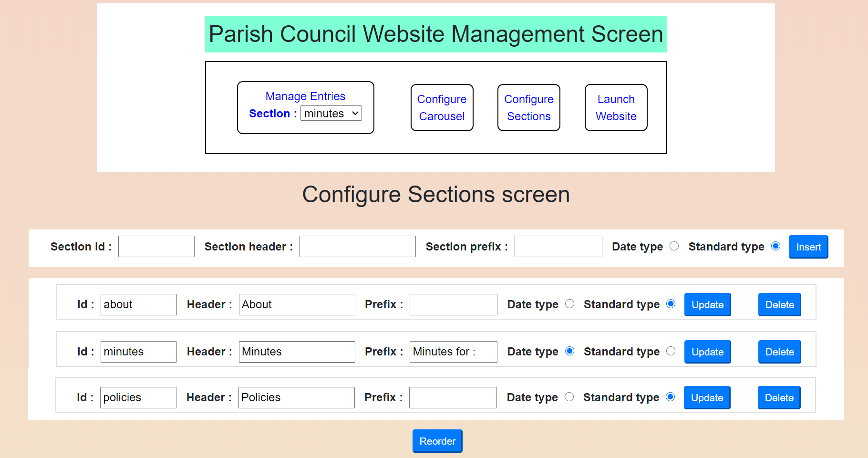
Task: Delete the about section
Action: pyautogui.click(x=779, y=305)
